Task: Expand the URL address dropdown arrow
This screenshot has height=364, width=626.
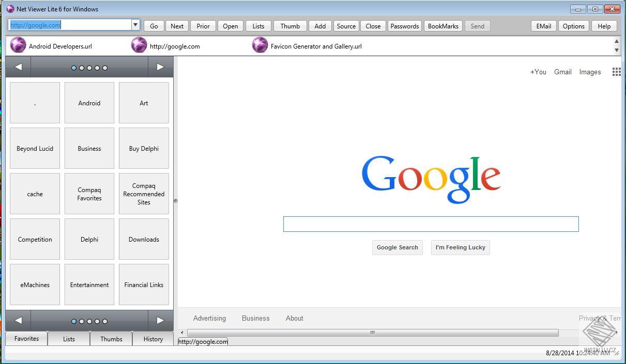Action: click(135, 25)
